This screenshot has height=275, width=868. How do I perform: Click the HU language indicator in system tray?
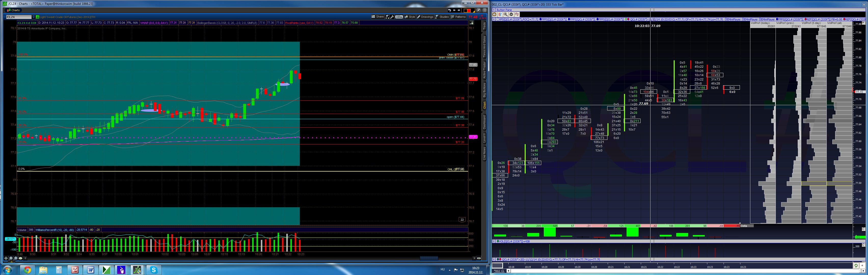click(x=443, y=269)
